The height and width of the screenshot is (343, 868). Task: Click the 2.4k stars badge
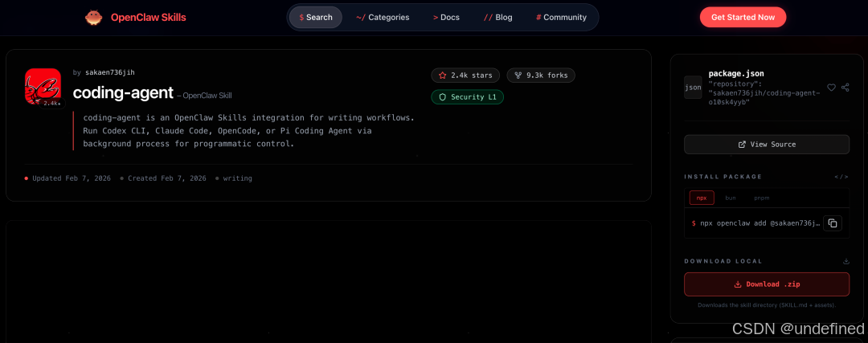tap(465, 76)
